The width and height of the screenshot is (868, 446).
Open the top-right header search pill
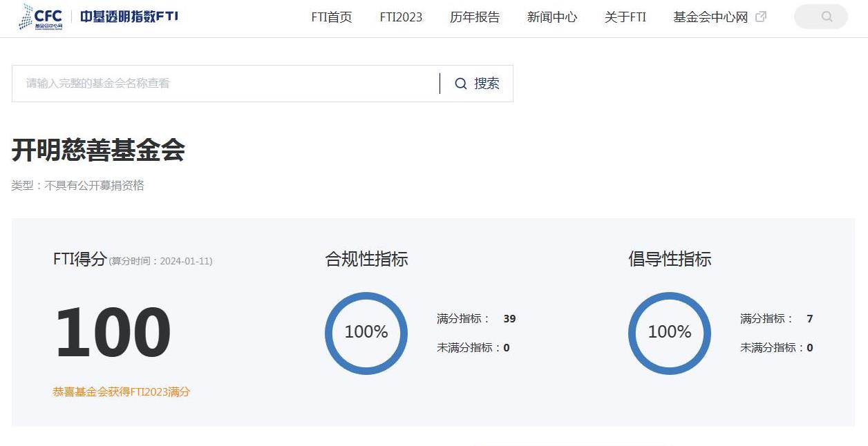(x=820, y=17)
